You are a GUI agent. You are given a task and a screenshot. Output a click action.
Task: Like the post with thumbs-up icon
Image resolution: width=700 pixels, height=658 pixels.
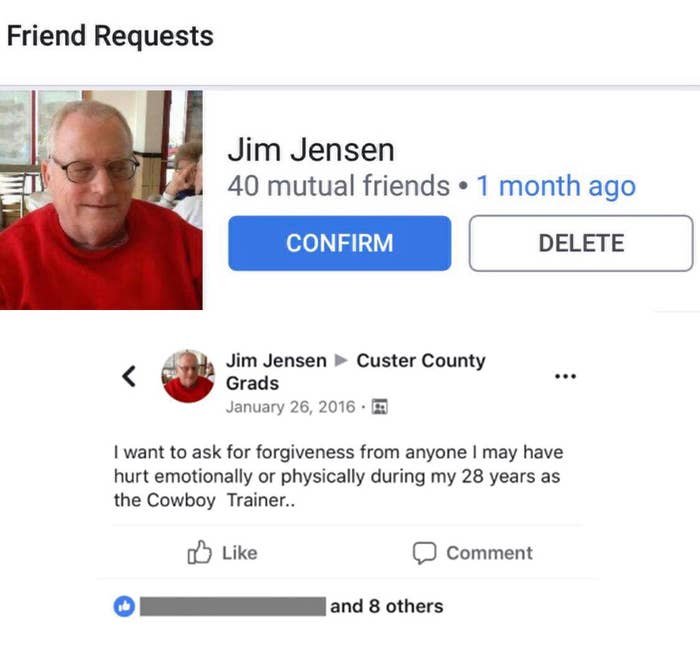[x=222, y=553]
